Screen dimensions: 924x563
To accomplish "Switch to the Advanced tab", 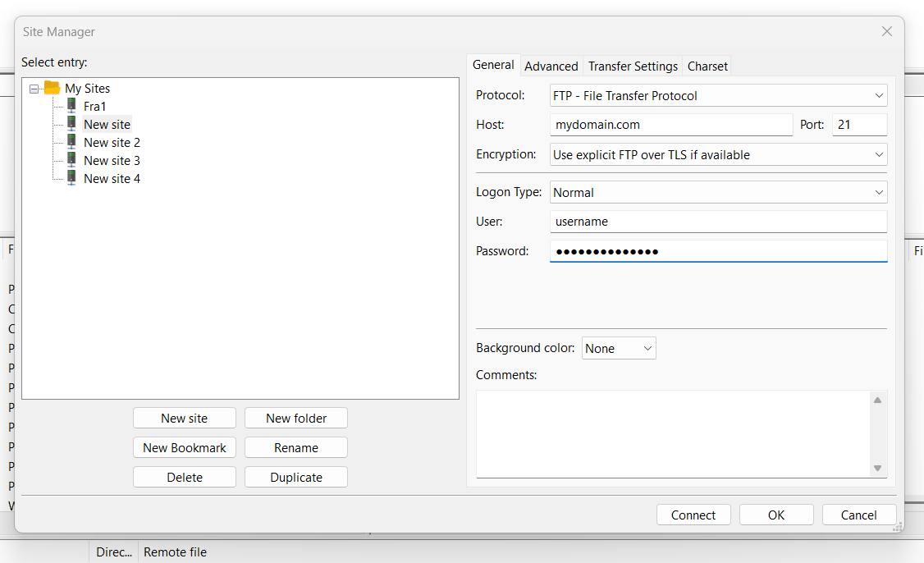I will (551, 66).
